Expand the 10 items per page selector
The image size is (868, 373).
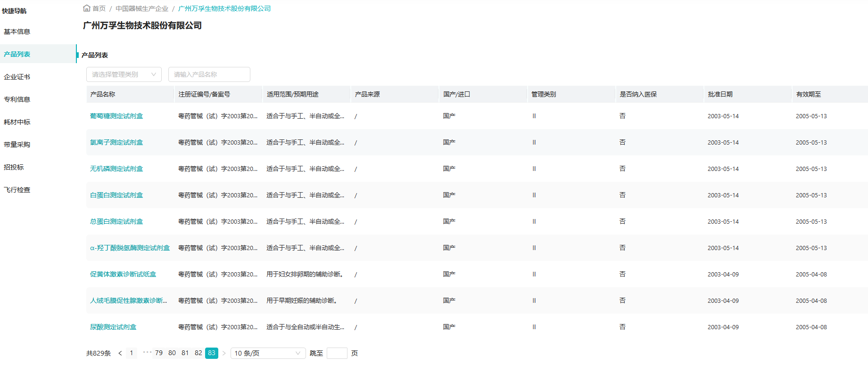(x=267, y=353)
